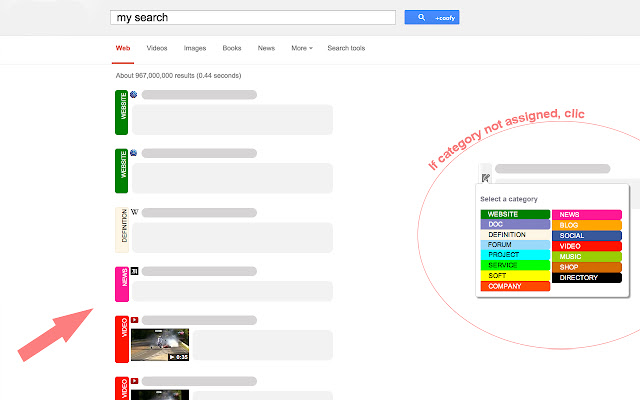Select the FORUM category
This screenshot has width=640, height=400.
tap(515, 244)
